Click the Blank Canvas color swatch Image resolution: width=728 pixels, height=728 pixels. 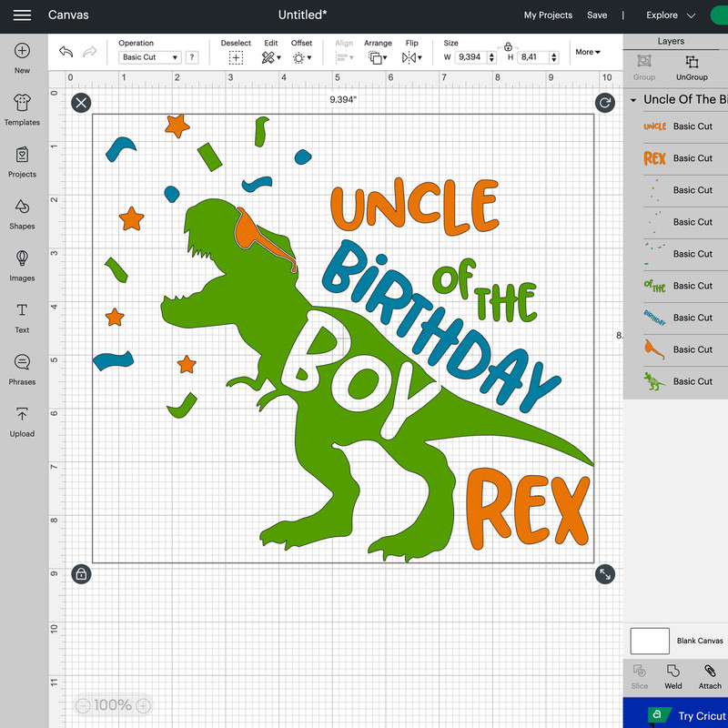coord(649,641)
